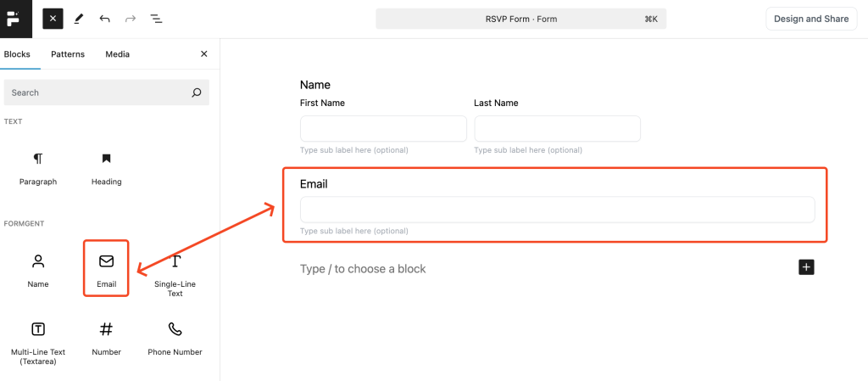This screenshot has height=381, width=868.
Task: Add the Number field block
Action: click(106, 339)
